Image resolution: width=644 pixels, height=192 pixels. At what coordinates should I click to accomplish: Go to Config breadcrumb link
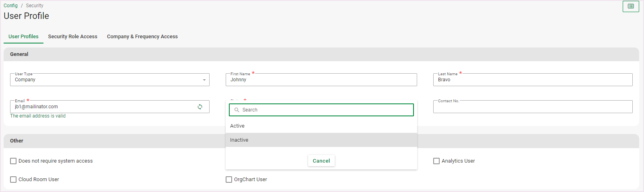[x=10, y=6]
